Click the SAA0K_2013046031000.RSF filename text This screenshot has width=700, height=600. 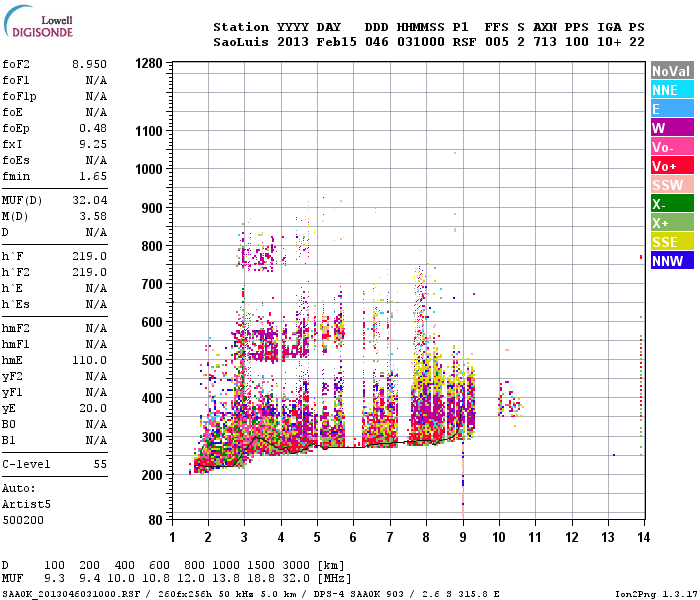(x=71, y=594)
